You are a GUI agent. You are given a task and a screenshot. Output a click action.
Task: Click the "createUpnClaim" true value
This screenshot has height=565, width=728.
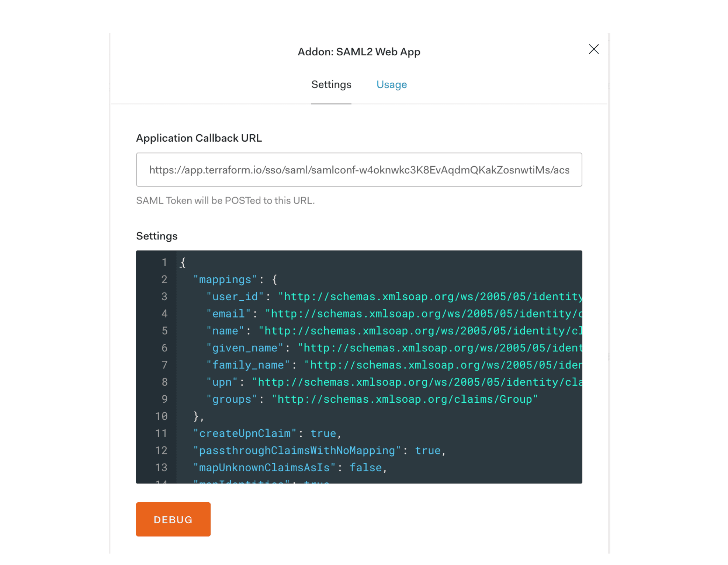[x=323, y=433]
